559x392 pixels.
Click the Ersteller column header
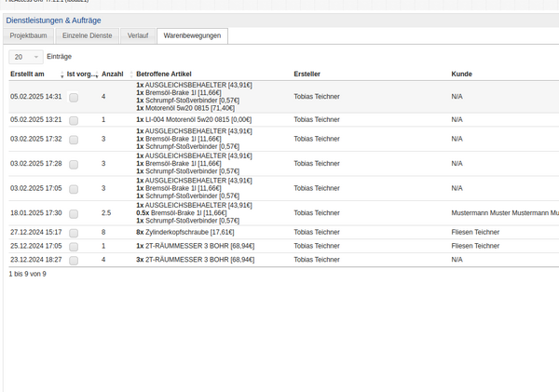tap(307, 74)
